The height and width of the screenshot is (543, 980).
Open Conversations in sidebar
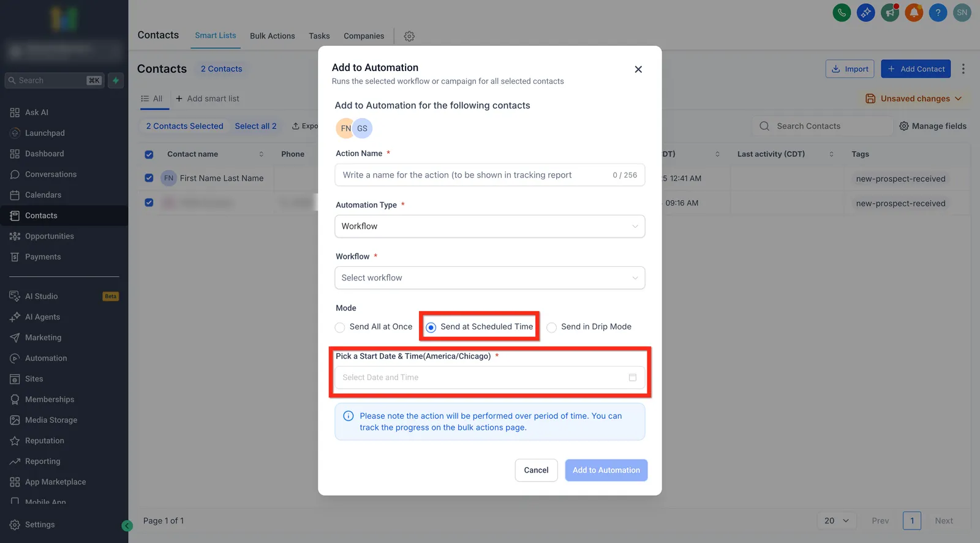[x=51, y=174]
